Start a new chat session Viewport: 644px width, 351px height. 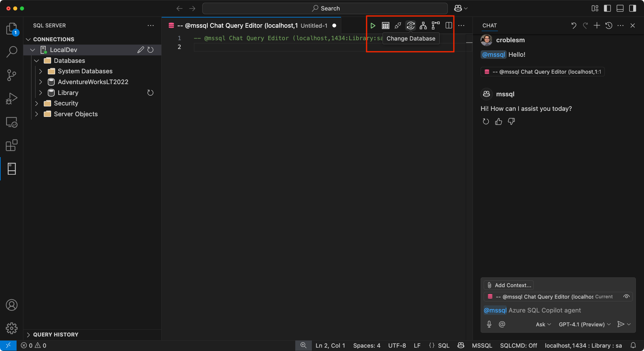coord(597,25)
